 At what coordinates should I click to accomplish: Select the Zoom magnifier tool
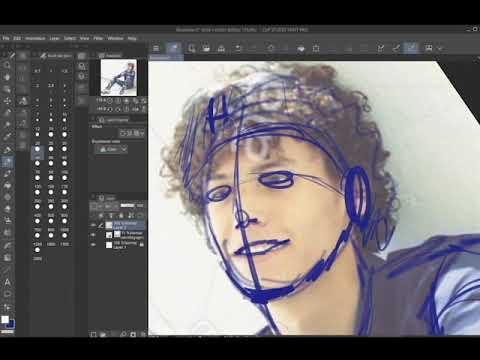click(7, 65)
